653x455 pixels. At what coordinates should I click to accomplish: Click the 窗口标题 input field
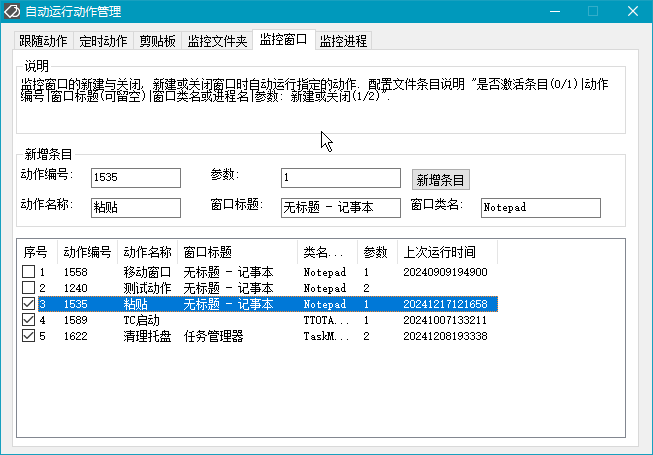pyautogui.click(x=341, y=208)
